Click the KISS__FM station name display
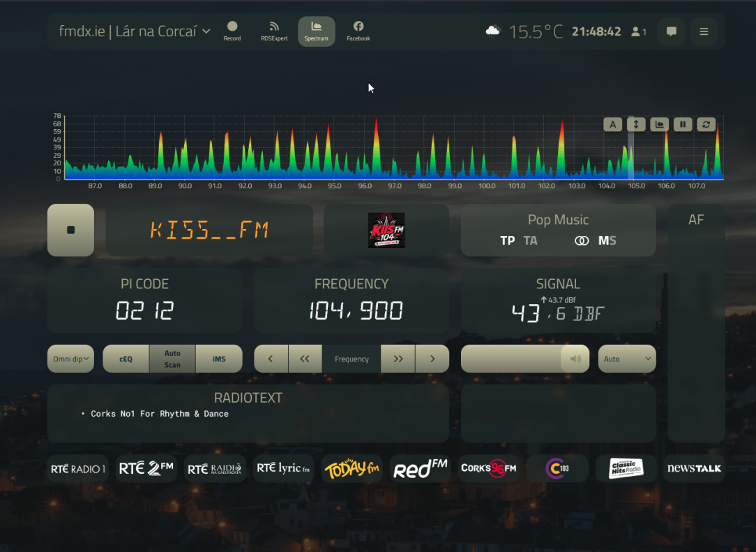The height and width of the screenshot is (552, 756). point(209,230)
